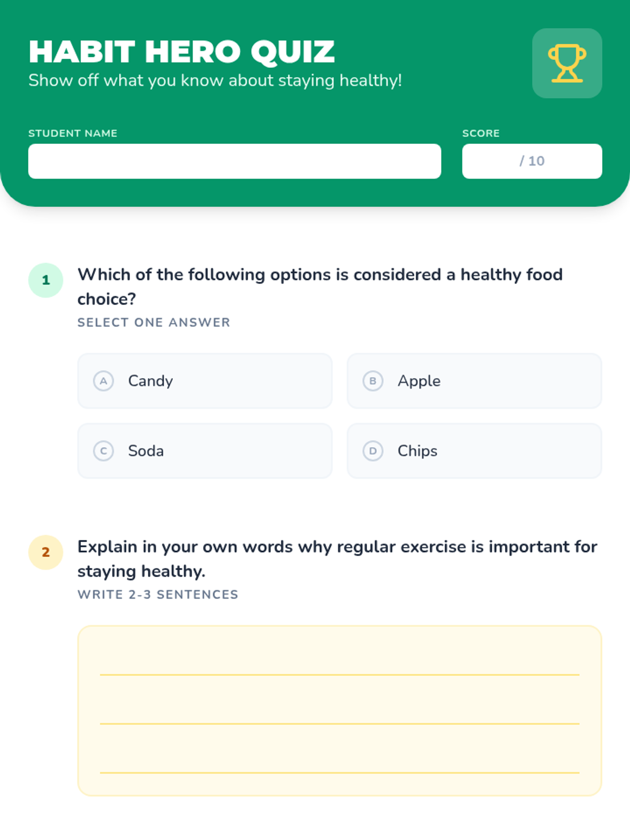630x840 pixels.
Task: Choose the Candy answer option
Action: click(205, 381)
